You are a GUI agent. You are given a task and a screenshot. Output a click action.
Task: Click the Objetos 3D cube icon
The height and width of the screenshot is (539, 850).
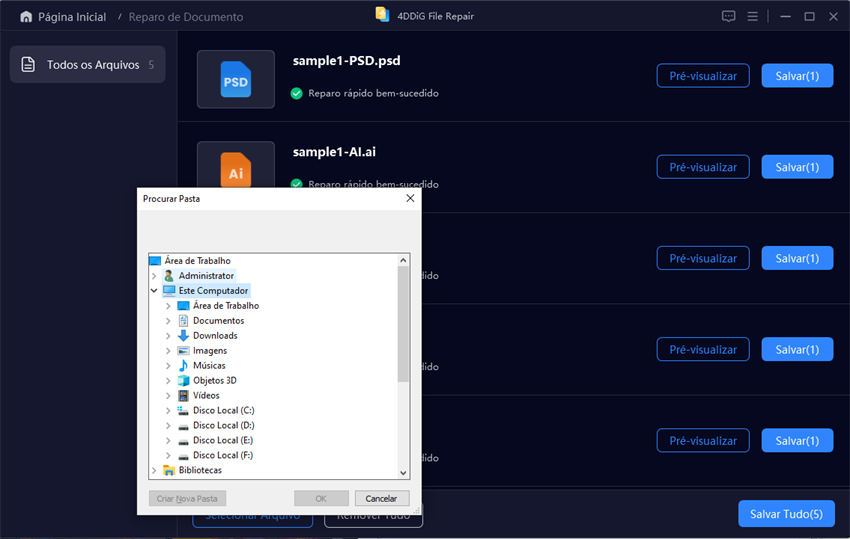pos(183,381)
